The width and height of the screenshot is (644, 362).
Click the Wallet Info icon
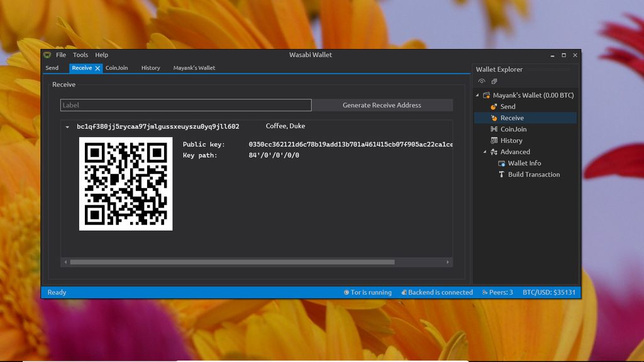coord(502,163)
